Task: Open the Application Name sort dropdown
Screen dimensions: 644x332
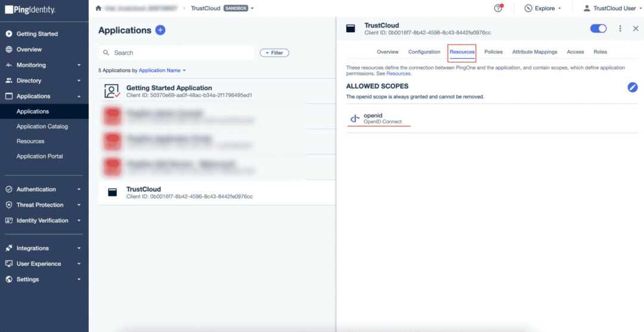Action: pyautogui.click(x=162, y=70)
